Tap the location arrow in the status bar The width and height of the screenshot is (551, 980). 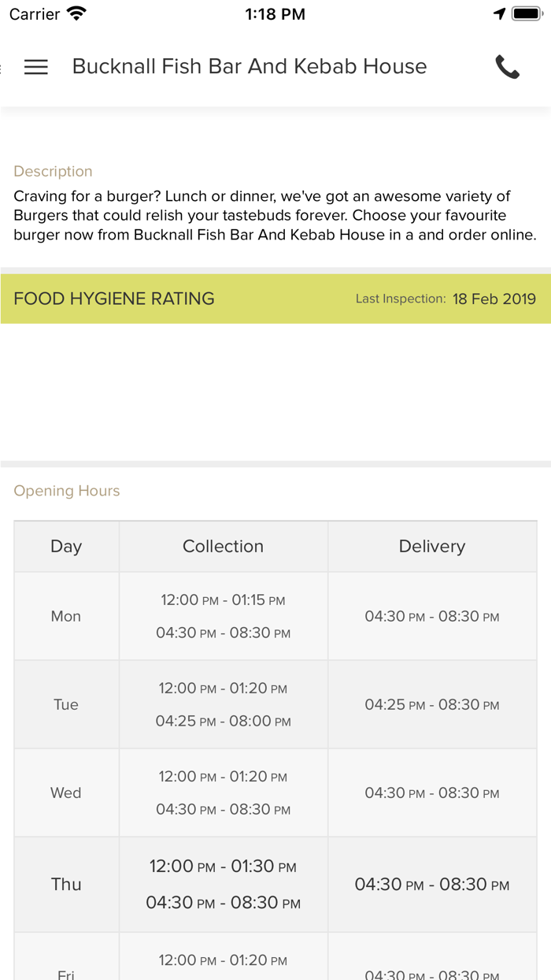pyautogui.click(x=499, y=13)
